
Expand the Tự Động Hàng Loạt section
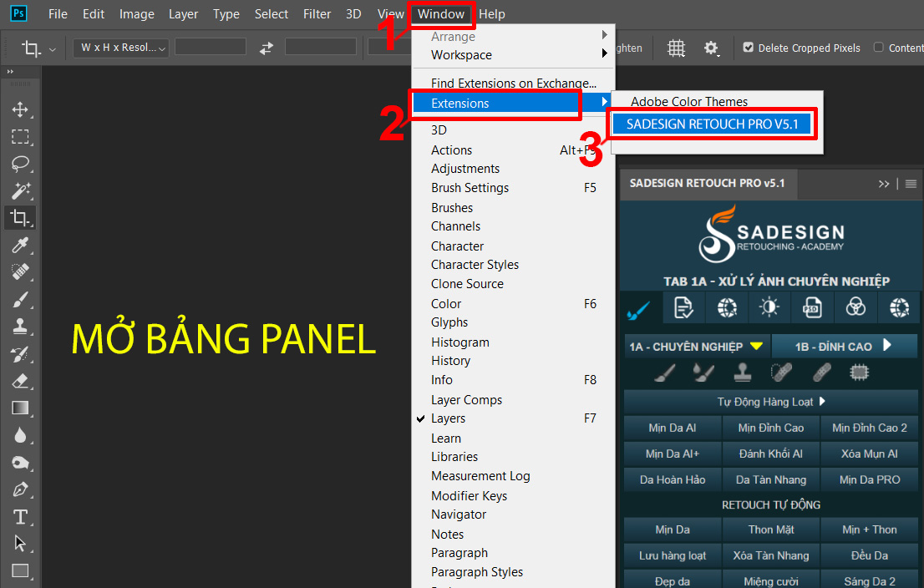771,402
